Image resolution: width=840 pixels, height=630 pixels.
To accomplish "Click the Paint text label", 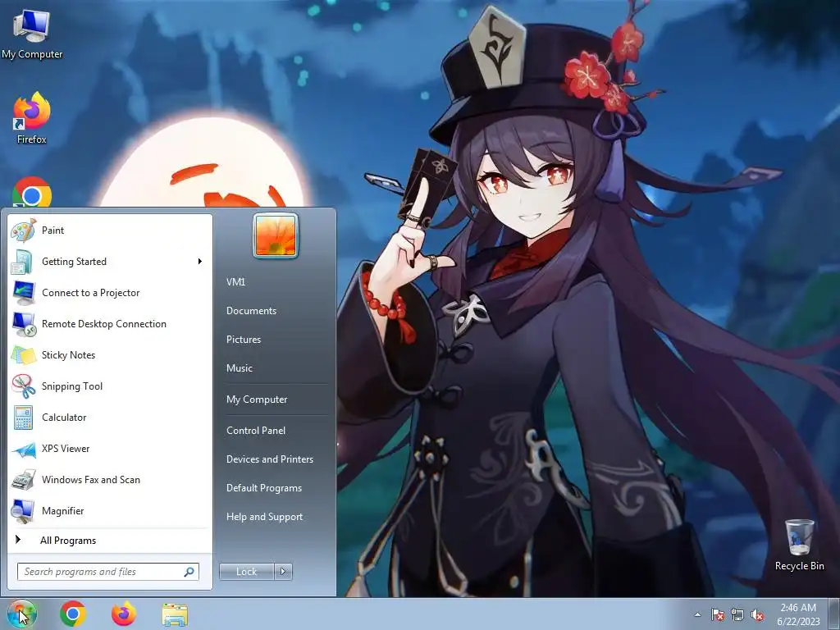I will pos(52,231).
